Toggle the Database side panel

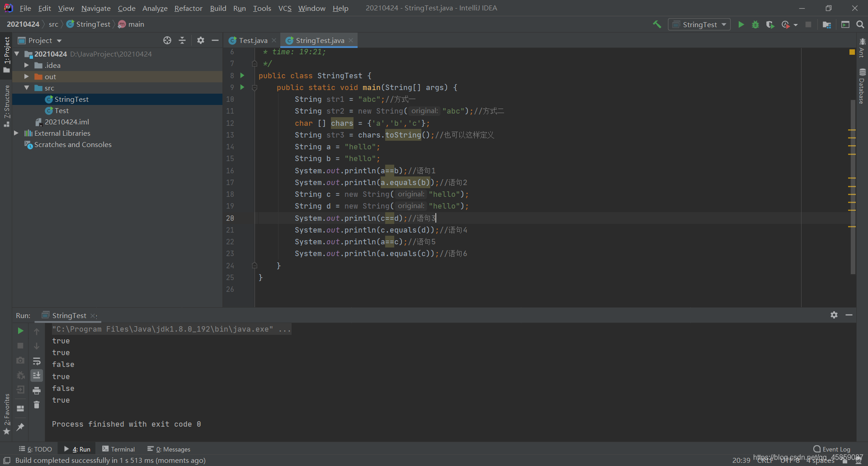(862, 86)
